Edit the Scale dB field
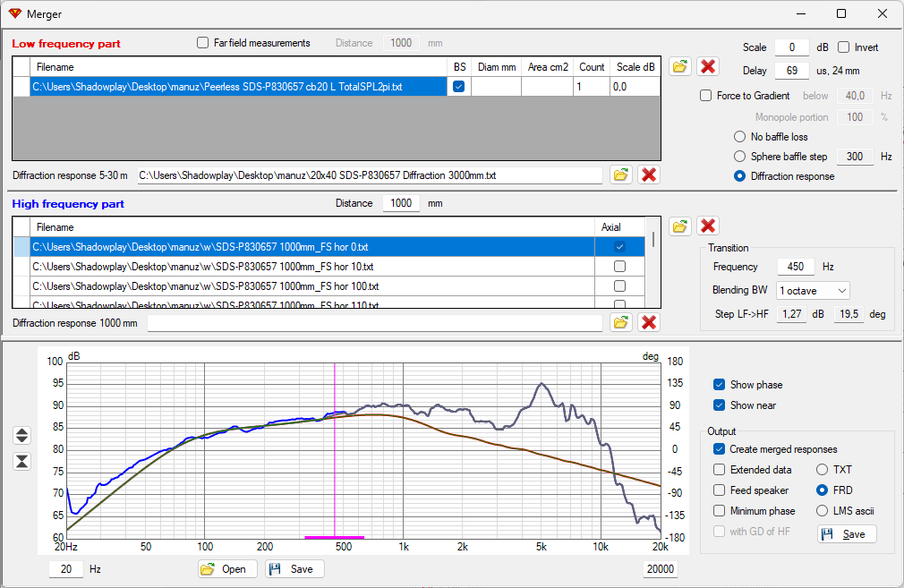Screen dimensions: 904x588 pyautogui.click(x=792, y=47)
